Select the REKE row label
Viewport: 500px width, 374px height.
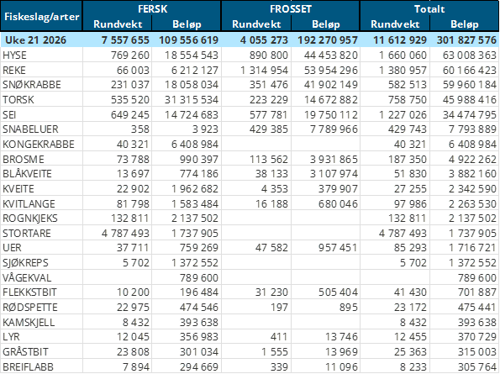click(x=14, y=70)
